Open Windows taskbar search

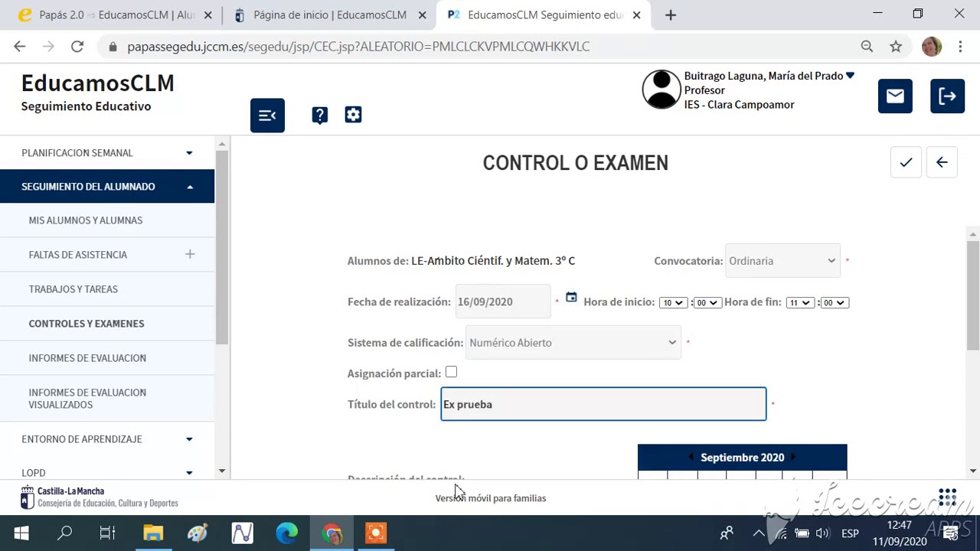(65, 533)
